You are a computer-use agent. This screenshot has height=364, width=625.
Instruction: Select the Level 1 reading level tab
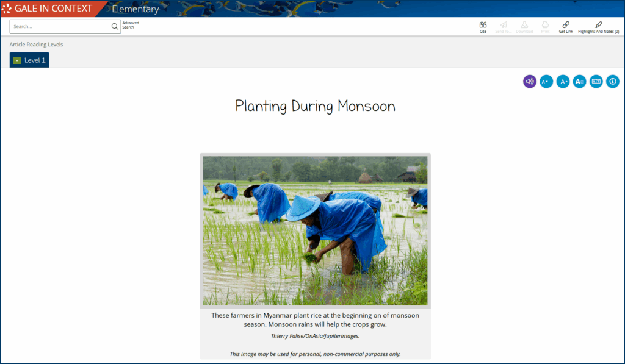pos(29,60)
